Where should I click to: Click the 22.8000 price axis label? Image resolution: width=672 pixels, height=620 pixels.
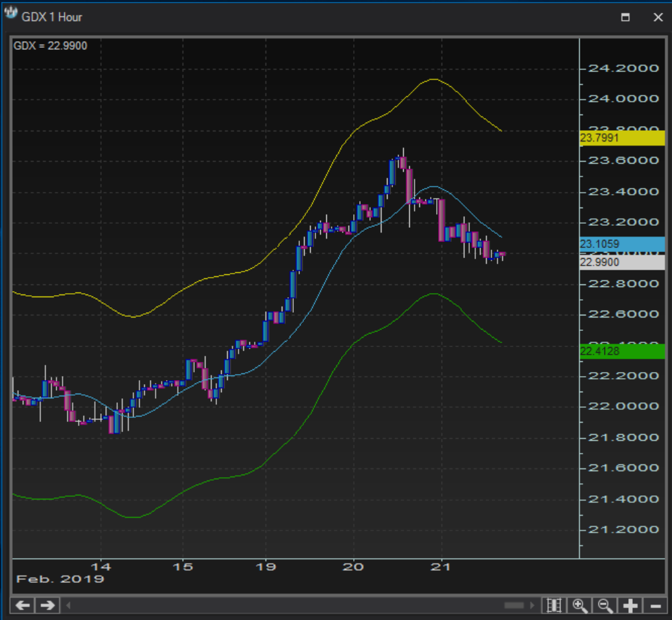click(623, 284)
